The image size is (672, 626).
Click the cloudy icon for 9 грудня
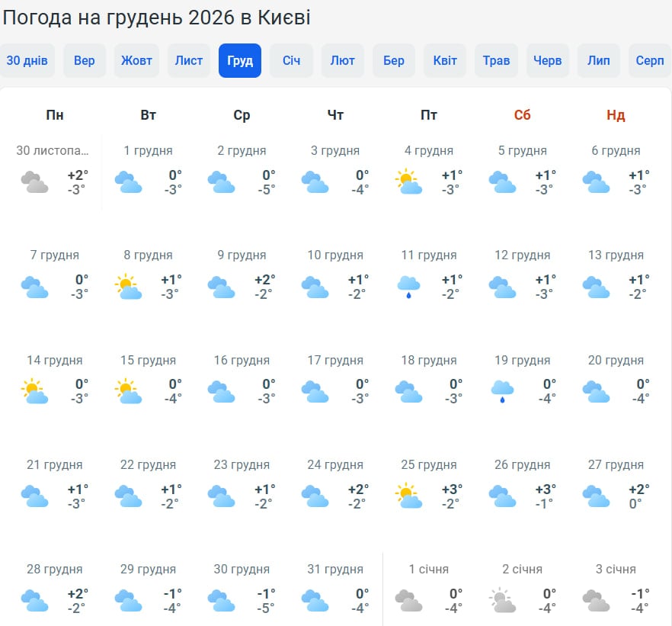pos(222,287)
